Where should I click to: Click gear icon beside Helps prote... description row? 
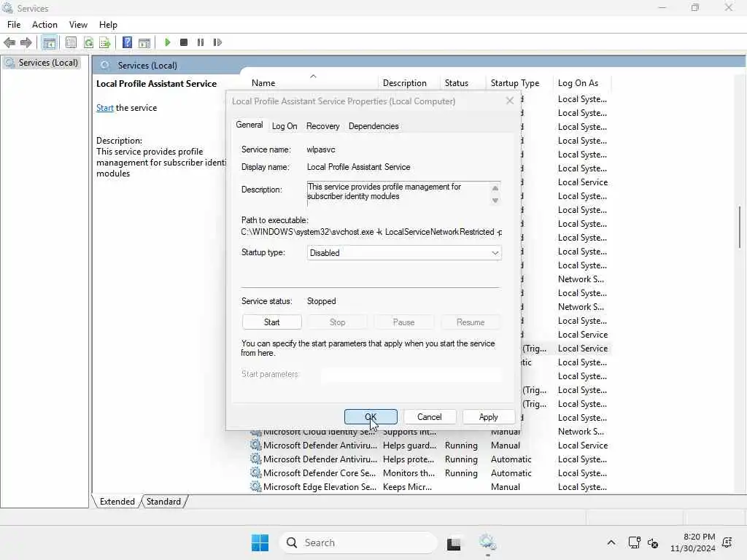(x=256, y=459)
